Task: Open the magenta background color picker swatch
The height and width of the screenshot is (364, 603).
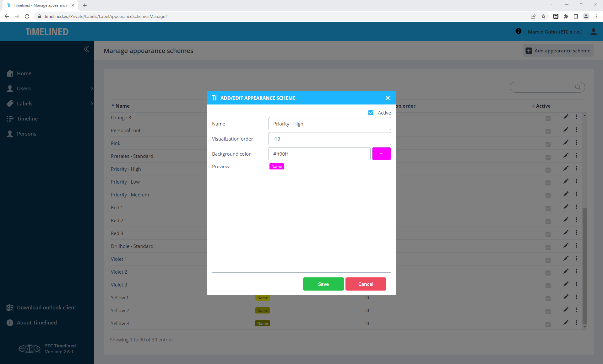Action: 381,154
